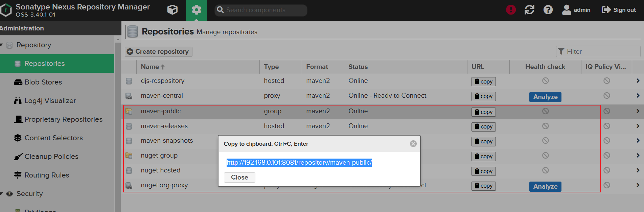The height and width of the screenshot is (212, 644).
Task: Open the admin user account
Action: point(576,10)
